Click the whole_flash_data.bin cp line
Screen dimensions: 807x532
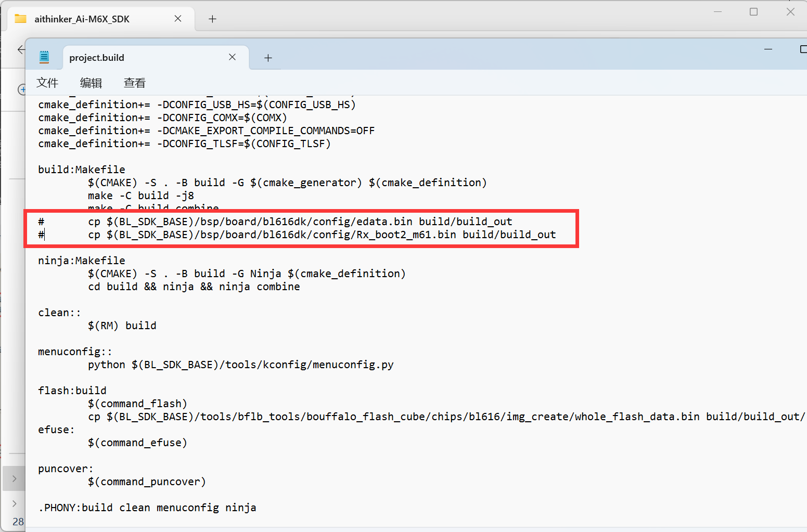447,417
